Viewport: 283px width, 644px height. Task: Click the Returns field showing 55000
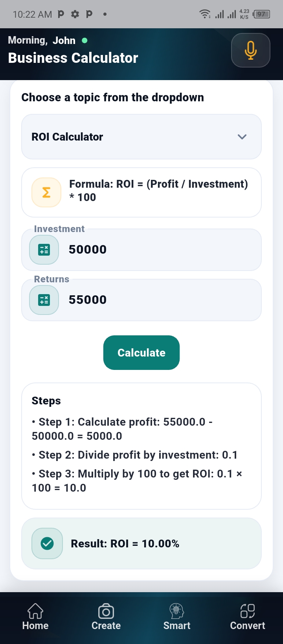[157, 300]
